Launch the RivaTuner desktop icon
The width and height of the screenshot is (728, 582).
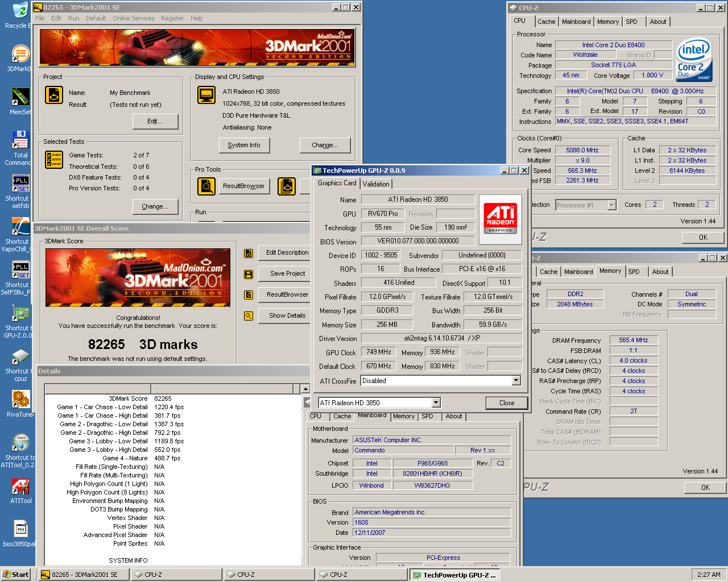20,399
